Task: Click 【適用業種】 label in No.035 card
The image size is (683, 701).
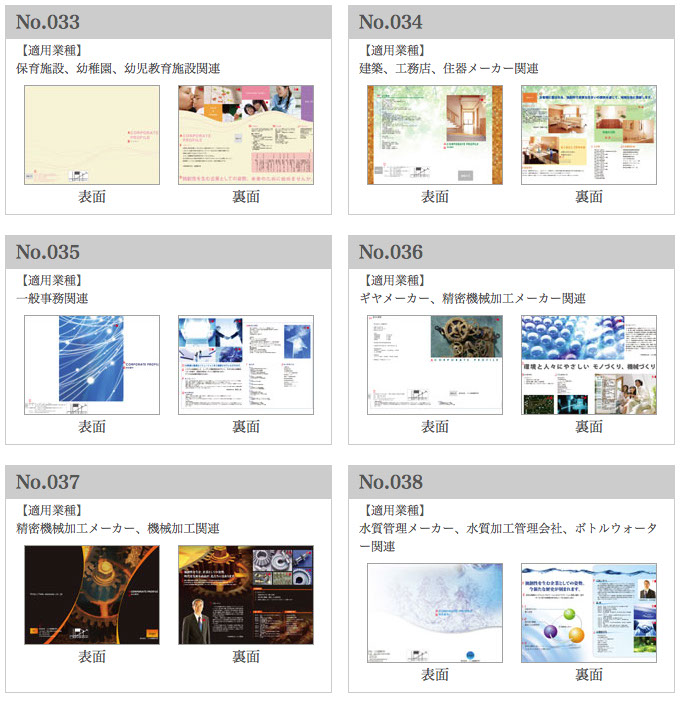Action: tap(52, 280)
